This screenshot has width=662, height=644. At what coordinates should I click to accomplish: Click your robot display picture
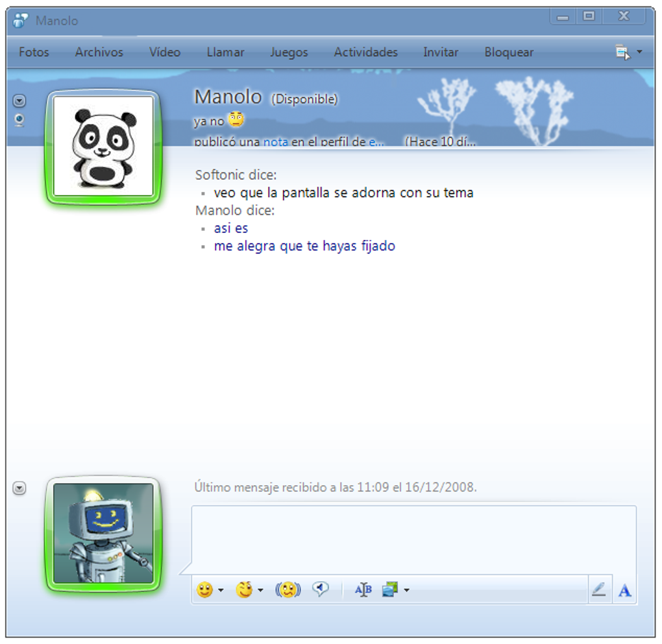(103, 534)
